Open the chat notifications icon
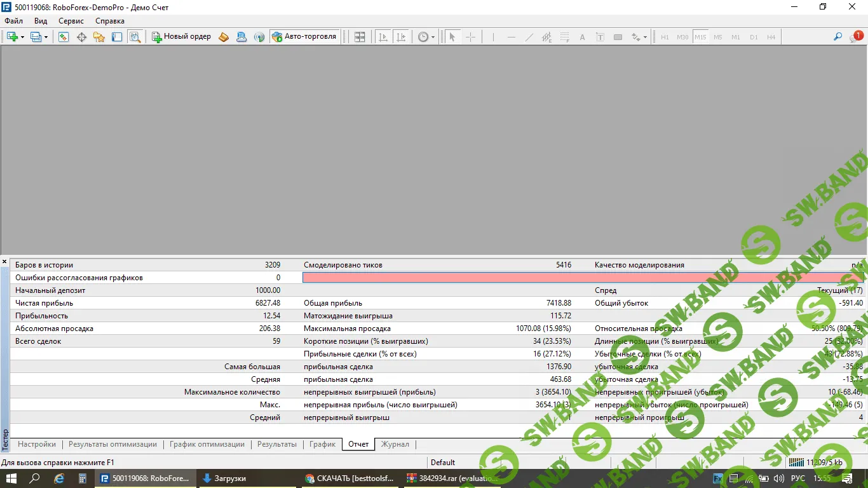The height and width of the screenshot is (488, 868). (x=855, y=37)
